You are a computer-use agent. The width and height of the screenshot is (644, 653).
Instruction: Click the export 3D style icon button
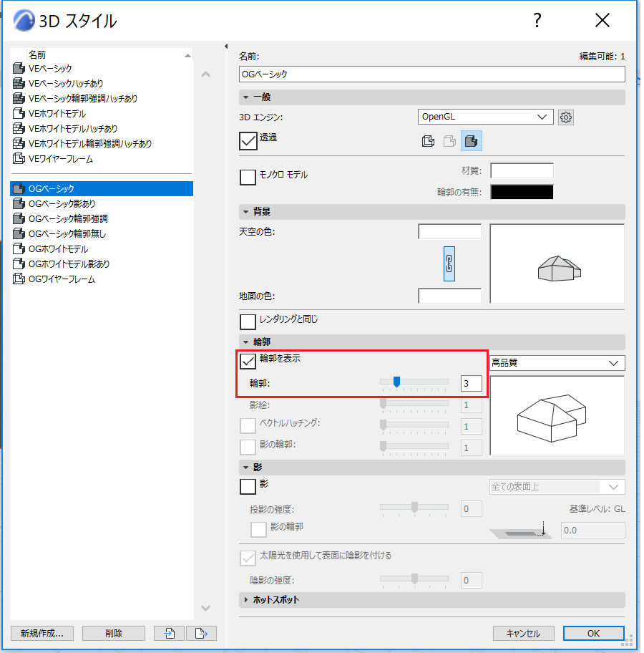[x=201, y=633]
